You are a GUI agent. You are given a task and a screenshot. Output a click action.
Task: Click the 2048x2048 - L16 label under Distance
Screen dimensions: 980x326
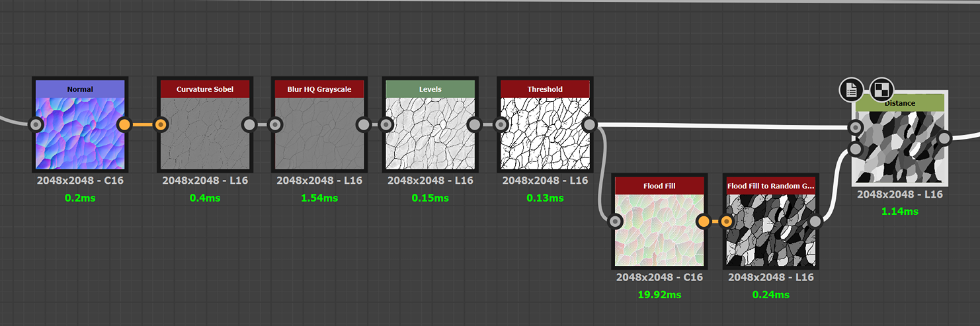pos(900,194)
